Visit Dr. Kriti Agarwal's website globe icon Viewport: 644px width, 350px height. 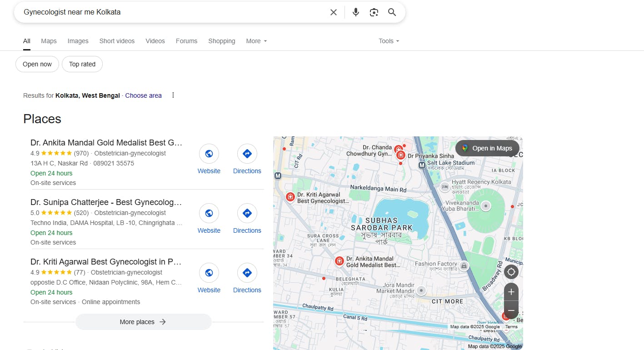pyautogui.click(x=209, y=273)
